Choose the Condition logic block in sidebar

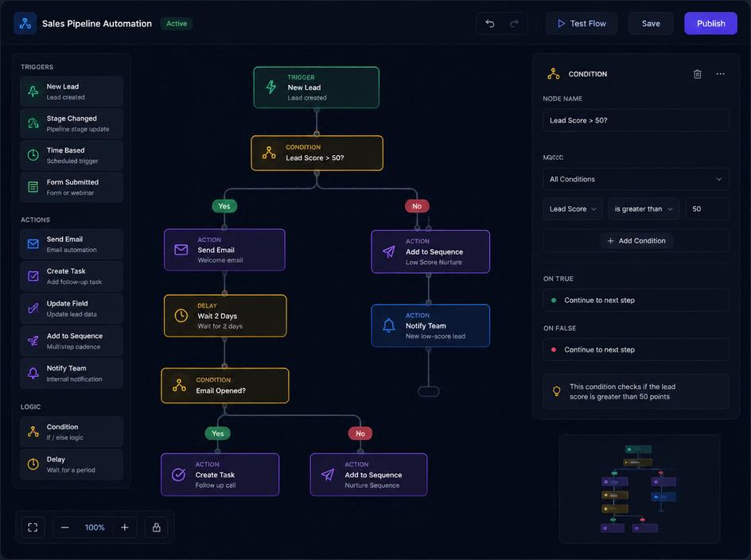pyautogui.click(x=72, y=432)
